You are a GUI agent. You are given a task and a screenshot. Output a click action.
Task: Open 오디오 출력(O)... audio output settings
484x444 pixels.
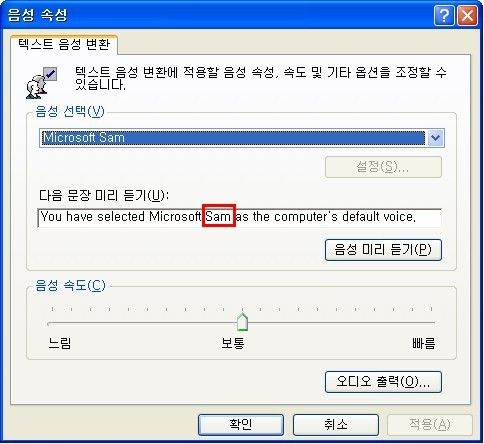[x=383, y=382]
